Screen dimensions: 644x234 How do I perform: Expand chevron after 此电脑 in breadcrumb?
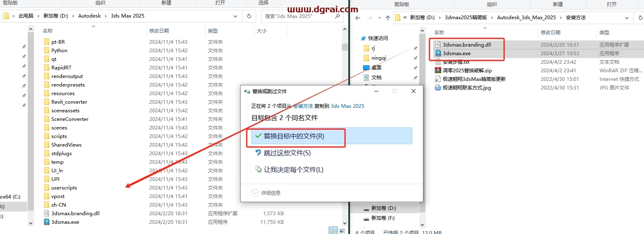pyautogui.click(x=39, y=16)
